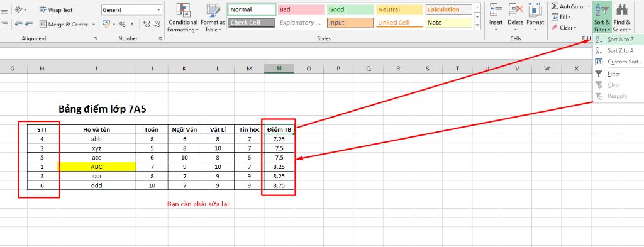The height and width of the screenshot is (247, 644).
Task: Apply the Neutral cell style
Action: point(399,9)
